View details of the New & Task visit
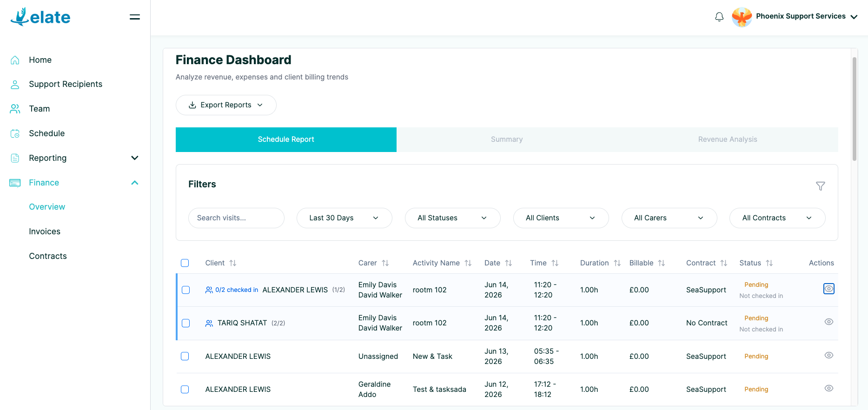Screen dimensions: 868x410 829,355
